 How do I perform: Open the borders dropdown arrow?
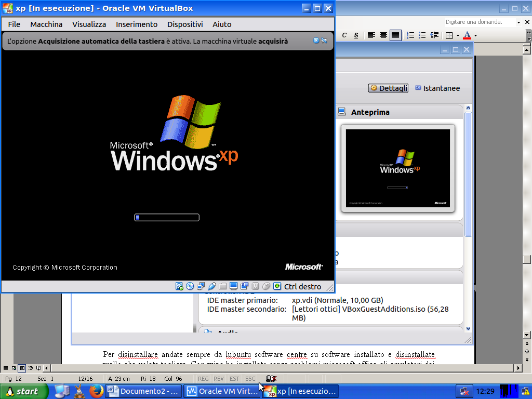[x=458, y=35]
